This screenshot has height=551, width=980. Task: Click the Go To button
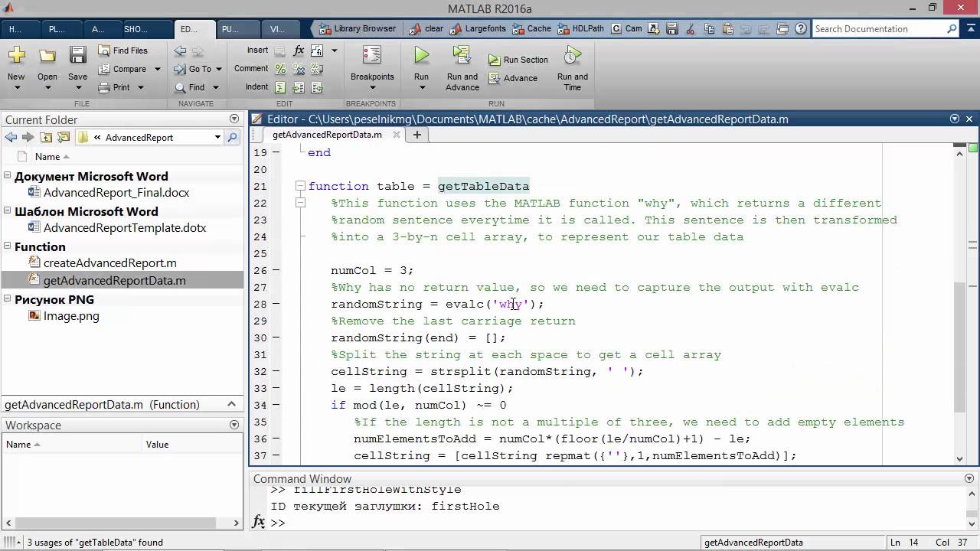pos(192,69)
